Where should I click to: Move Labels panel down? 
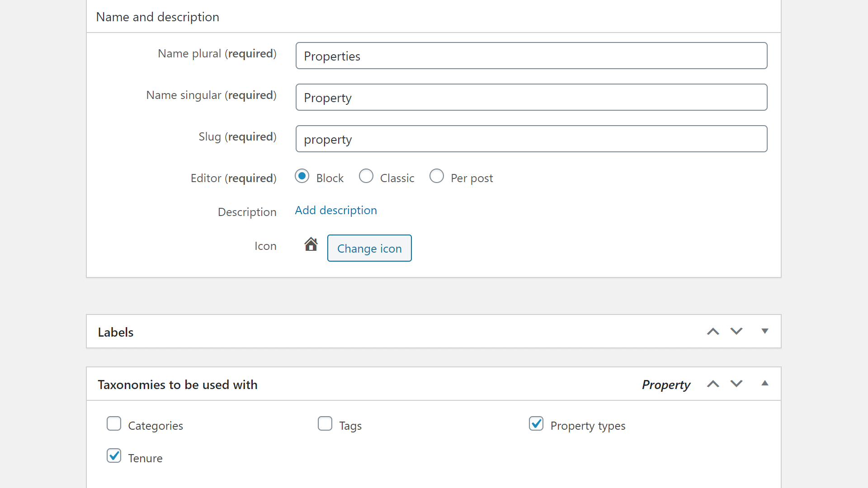(736, 332)
